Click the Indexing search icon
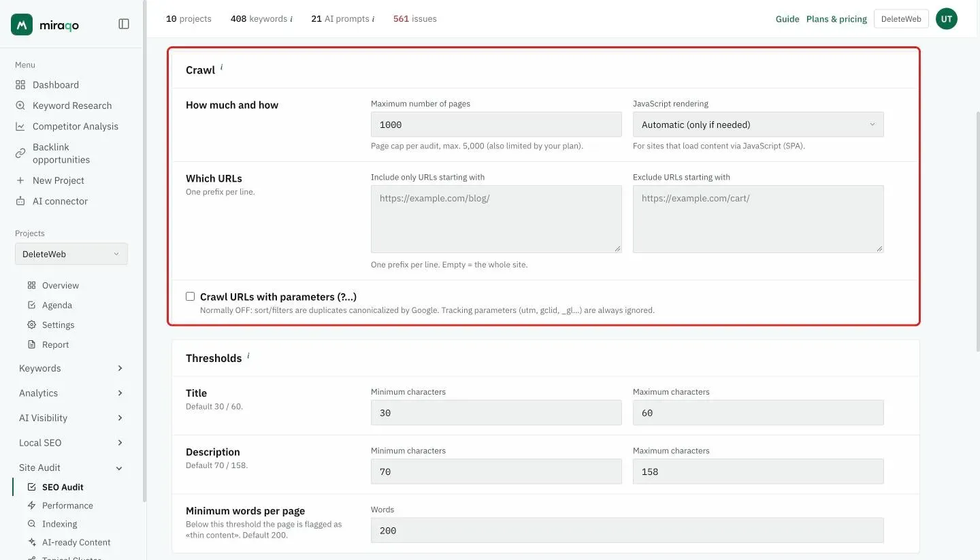 pos(31,524)
